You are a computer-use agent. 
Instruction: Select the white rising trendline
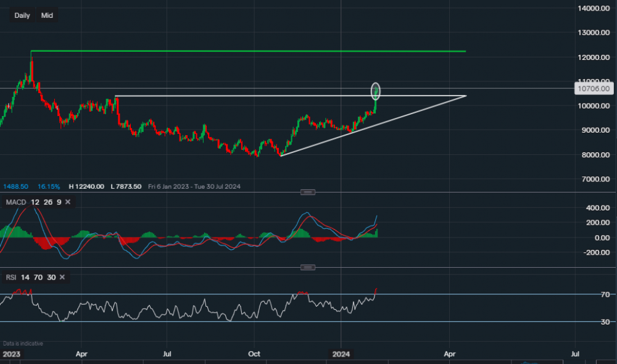point(370,125)
